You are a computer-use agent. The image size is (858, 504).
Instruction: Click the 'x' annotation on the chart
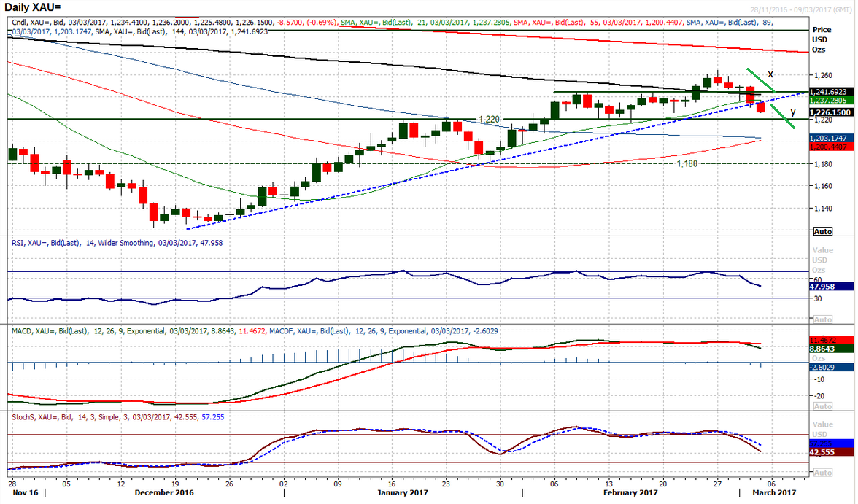click(x=770, y=74)
